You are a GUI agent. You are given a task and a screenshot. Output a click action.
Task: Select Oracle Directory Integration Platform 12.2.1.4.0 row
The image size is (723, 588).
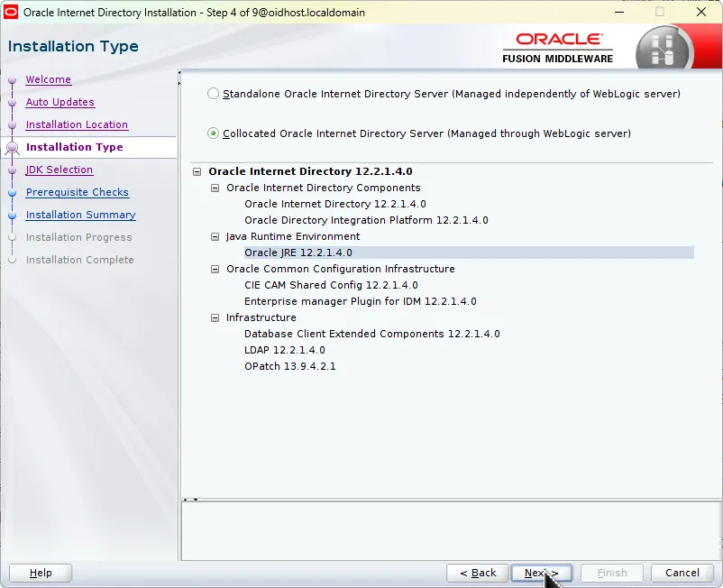point(366,220)
